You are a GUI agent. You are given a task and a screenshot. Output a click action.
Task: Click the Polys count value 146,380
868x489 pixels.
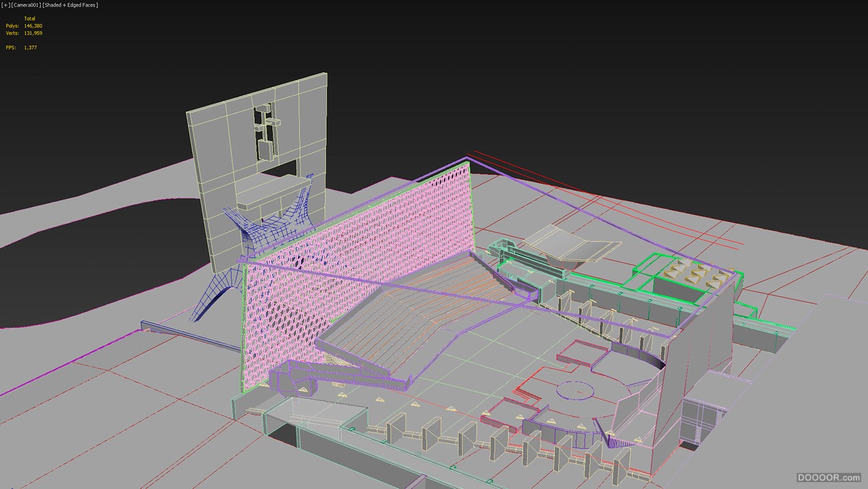[33, 26]
